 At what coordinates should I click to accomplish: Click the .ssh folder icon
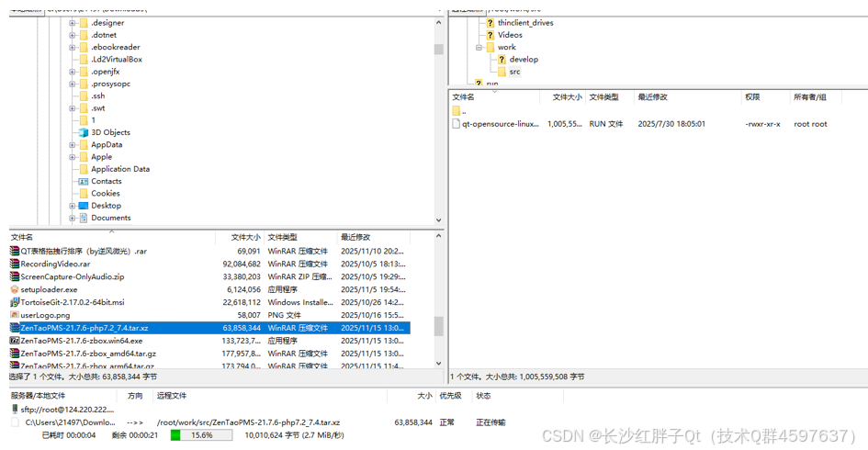(x=84, y=96)
